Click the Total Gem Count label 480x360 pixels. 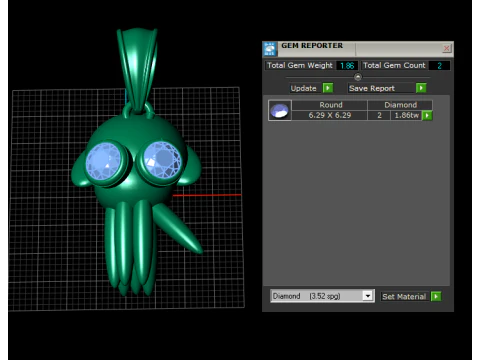coord(394,65)
